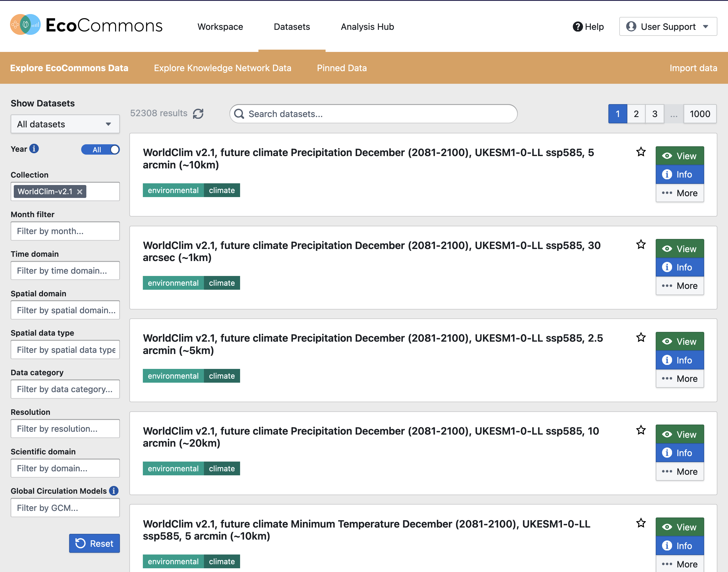Remove the WorldClim-v2.1 collection tag
Image resolution: width=728 pixels, height=572 pixels.
pos(80,192)
